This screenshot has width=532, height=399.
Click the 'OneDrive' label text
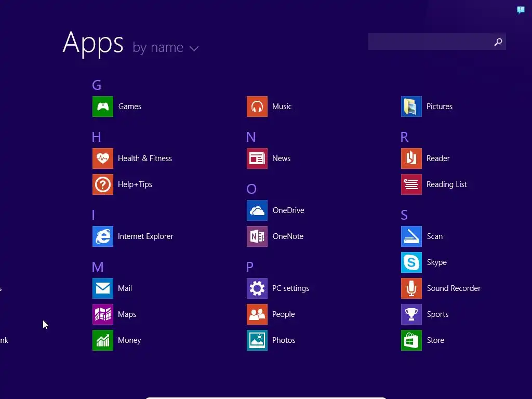pyautogui.click(x=288, y=210)
